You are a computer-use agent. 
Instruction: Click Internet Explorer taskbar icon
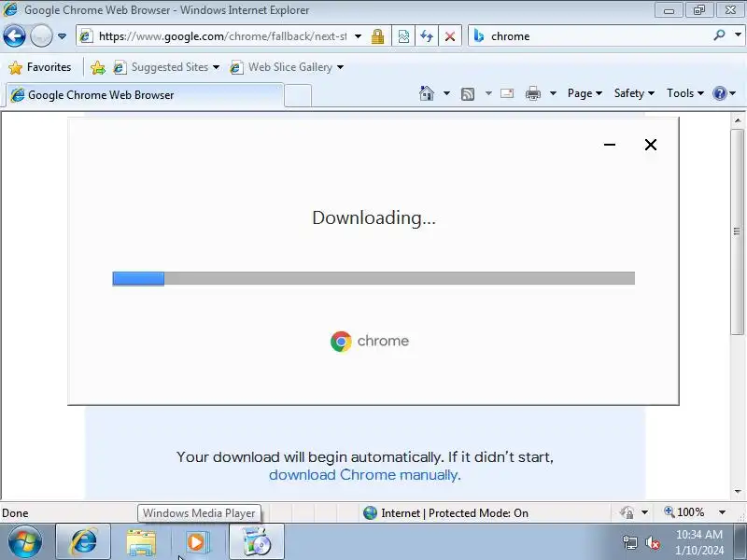point(84,542)
